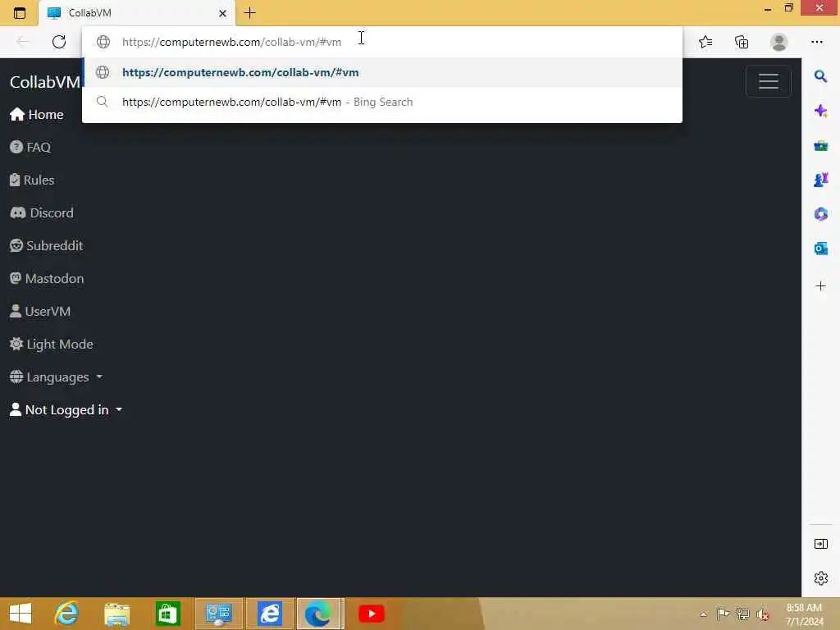Click the hide sidebar icon
This screenshot has width=840, height=630.
coord(820,545)
